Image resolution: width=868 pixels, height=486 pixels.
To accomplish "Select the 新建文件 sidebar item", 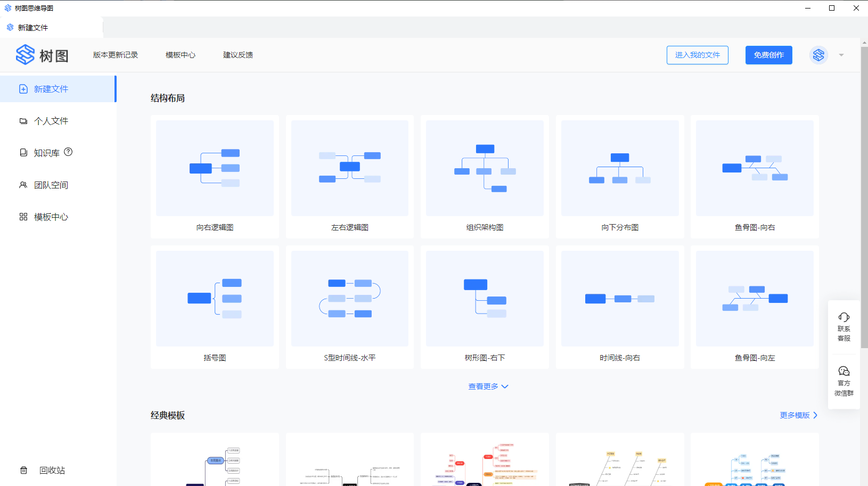I will tap(58, 89).
